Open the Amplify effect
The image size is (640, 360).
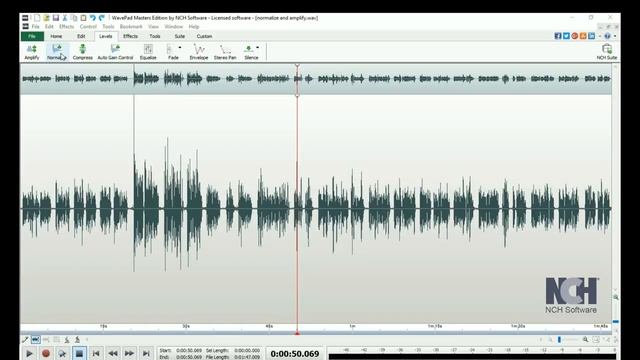pyautogui.click(x=31, y=52)
